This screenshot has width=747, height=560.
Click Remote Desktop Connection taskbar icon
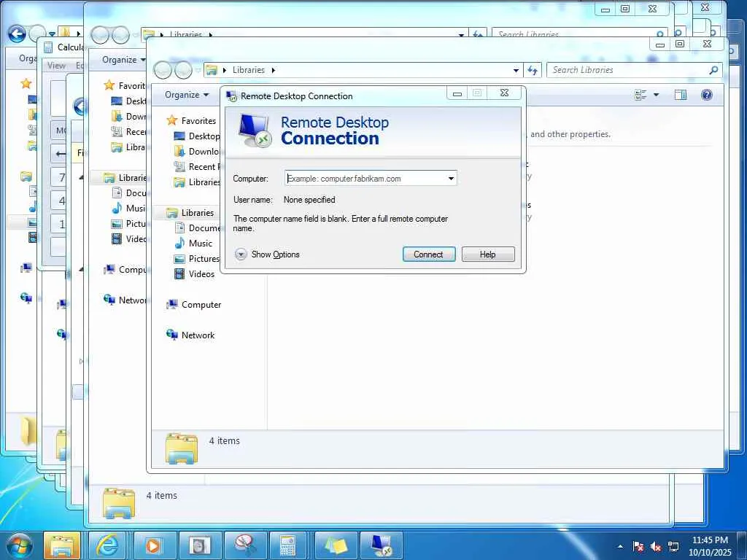pos(381,545)
